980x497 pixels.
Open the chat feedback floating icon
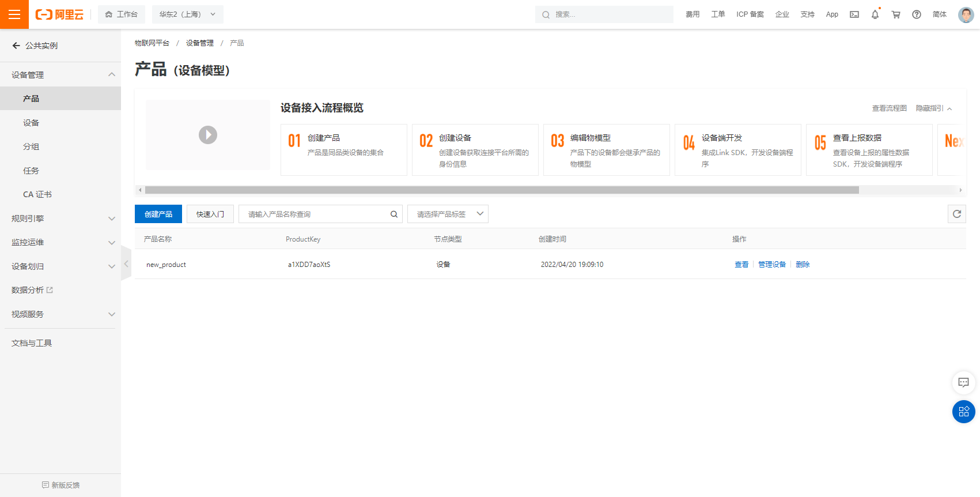(963, 382)
